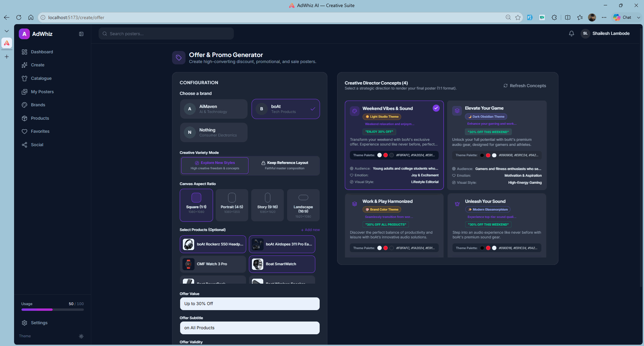Go to browser home page
Screen dimensions: 644x346
(31, 17)
